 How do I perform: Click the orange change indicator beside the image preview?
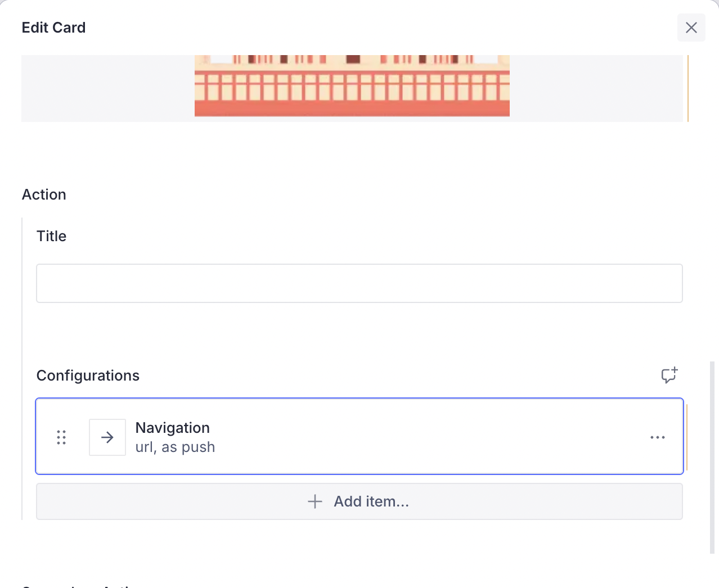coord(687,88)
